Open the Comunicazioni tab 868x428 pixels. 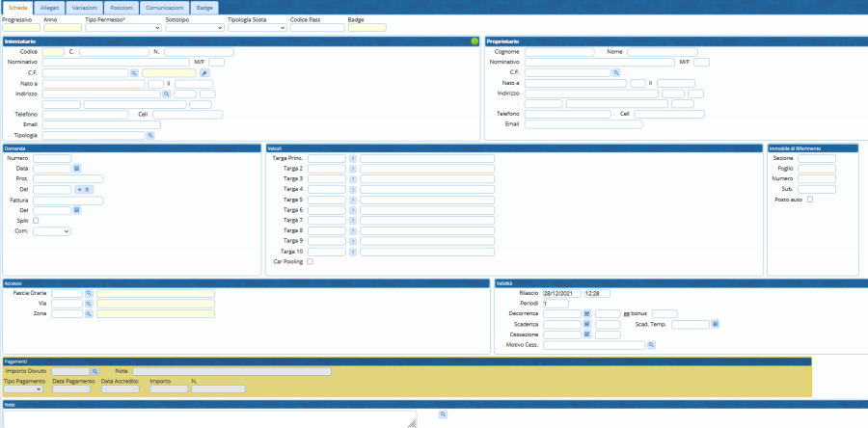(x=164, y=7)
